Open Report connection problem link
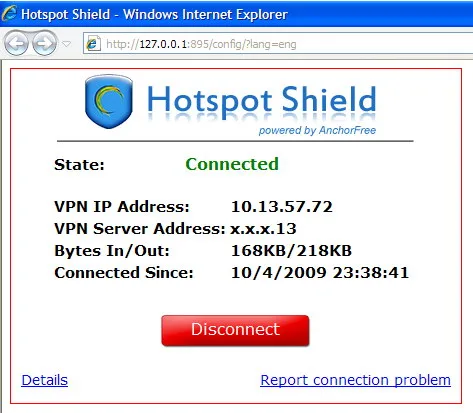 pyautogui.click(x=356, y=380)
